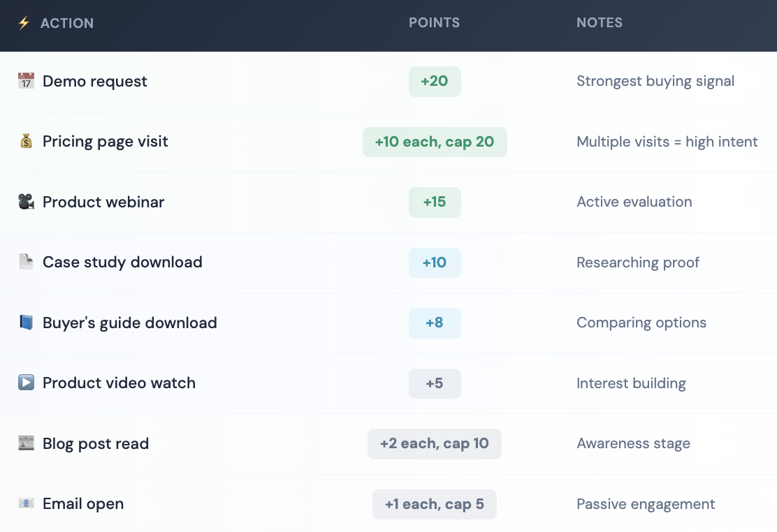Click the play button icon for Product video watch
The width and height of the screenshot is (777, 532).
(25, 383)
